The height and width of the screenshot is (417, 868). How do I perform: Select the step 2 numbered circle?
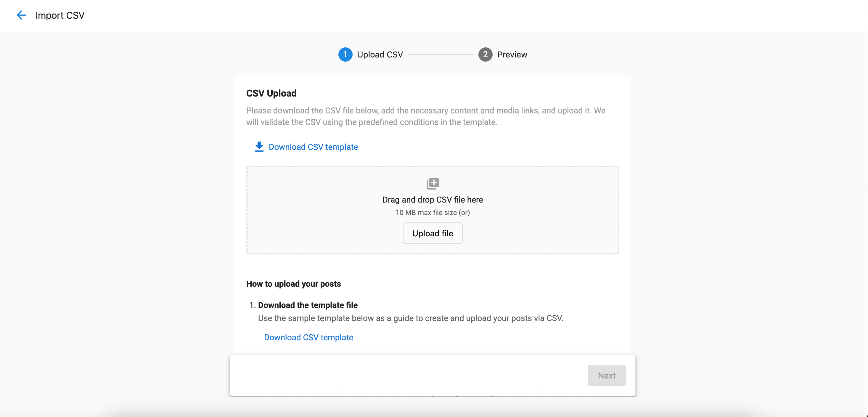[x=485, y=54]
